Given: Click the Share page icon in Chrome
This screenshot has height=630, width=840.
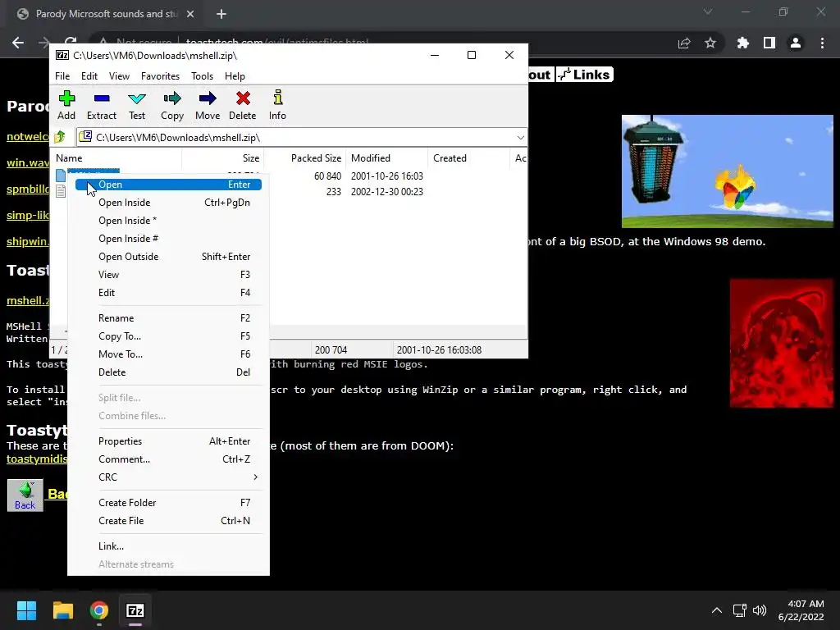Looking at the screenshot, I should pyautogui.click(x=684, y=43).
